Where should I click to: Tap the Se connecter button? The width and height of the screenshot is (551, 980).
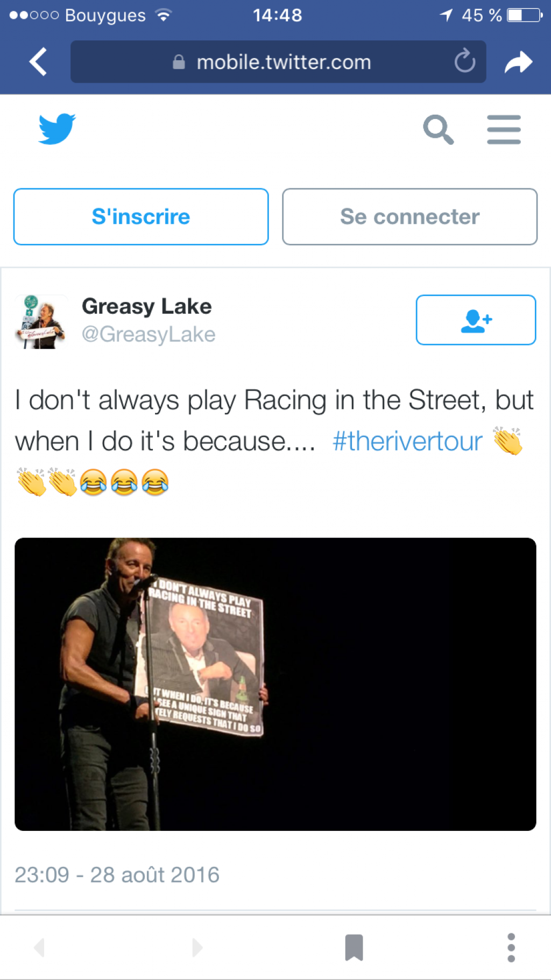pyautogui.click(x=409, y=216)
